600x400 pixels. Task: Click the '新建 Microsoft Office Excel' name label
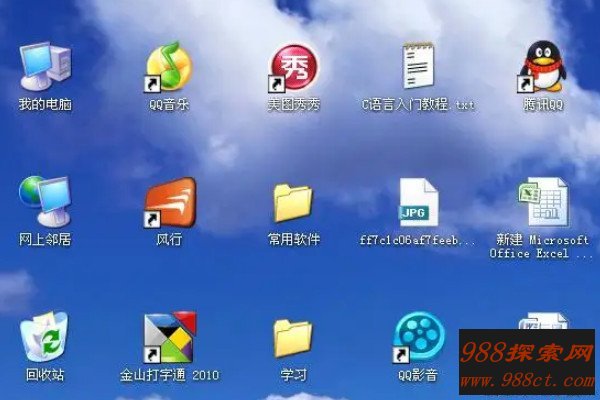[x=543, y=247]
